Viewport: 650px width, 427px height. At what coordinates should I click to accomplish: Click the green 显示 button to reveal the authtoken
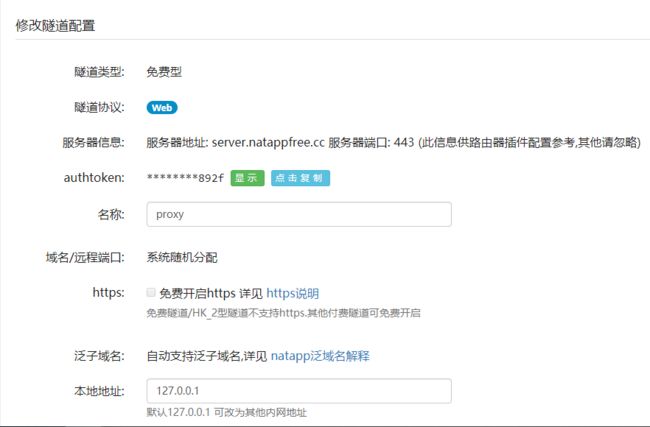click(247, 178)
